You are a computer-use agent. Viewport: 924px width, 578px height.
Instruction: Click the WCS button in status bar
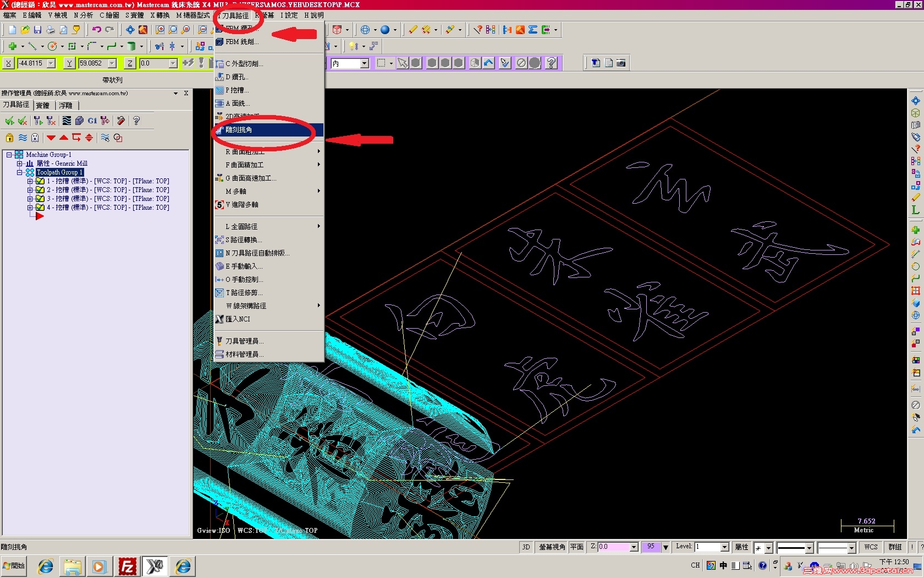coord(871,547)
